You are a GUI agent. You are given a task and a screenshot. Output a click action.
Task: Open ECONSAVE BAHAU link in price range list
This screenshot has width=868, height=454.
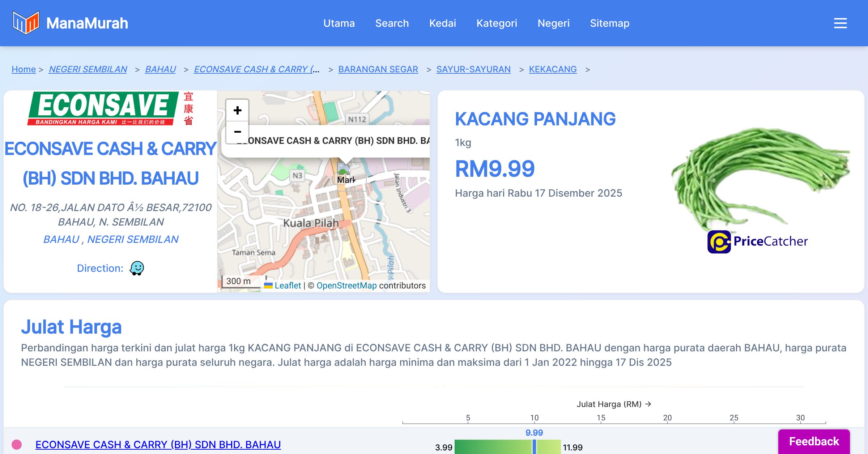(158, 445)
